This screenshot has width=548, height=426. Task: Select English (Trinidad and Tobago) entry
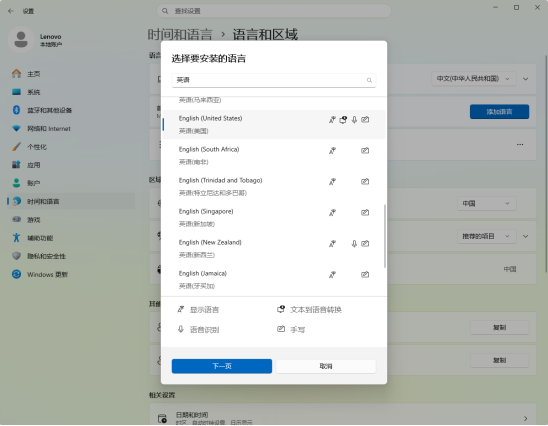[274, 187]
